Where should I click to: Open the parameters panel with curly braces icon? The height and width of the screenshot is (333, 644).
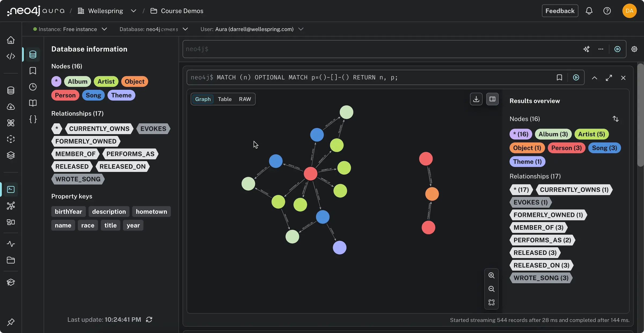tap(33, 119)
